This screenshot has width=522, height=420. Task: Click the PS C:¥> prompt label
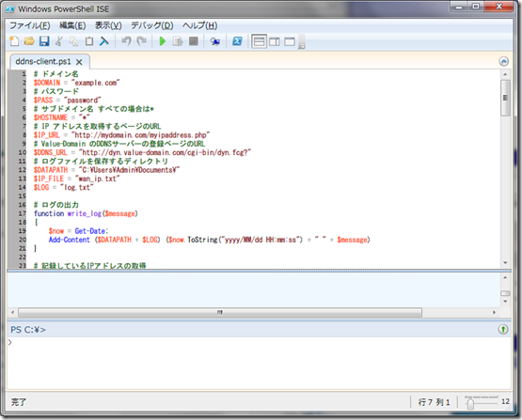(28, 330)
